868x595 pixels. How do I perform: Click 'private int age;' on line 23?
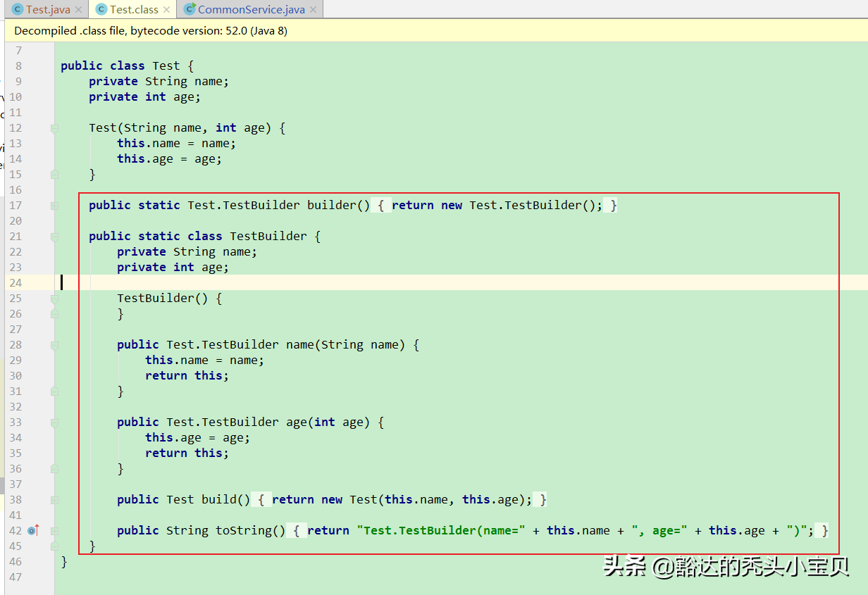point(173,268)
